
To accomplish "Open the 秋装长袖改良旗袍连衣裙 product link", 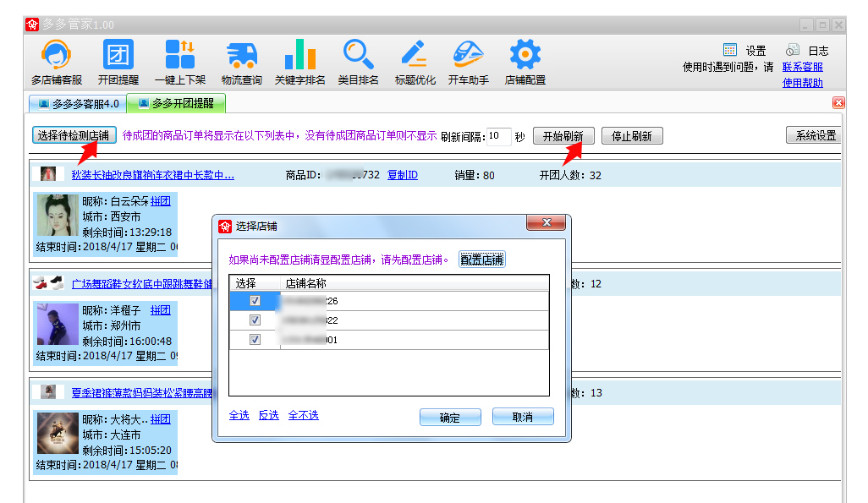I will point(153,175).
